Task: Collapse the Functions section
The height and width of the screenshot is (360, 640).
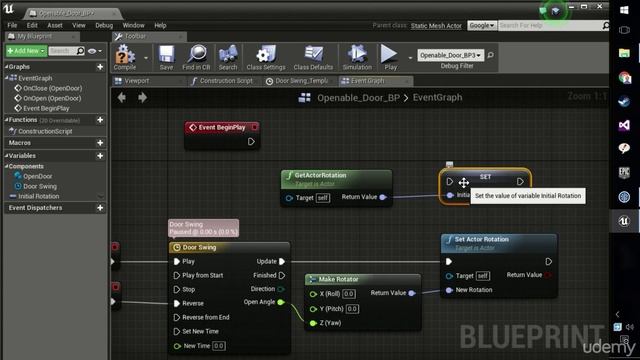Action: 6,120
